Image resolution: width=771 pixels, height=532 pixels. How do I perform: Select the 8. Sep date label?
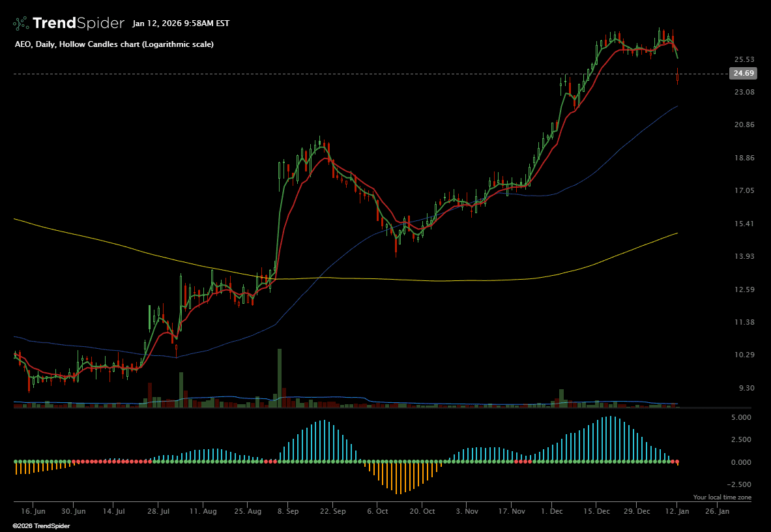pyautogui.click(x=288, y=512)
